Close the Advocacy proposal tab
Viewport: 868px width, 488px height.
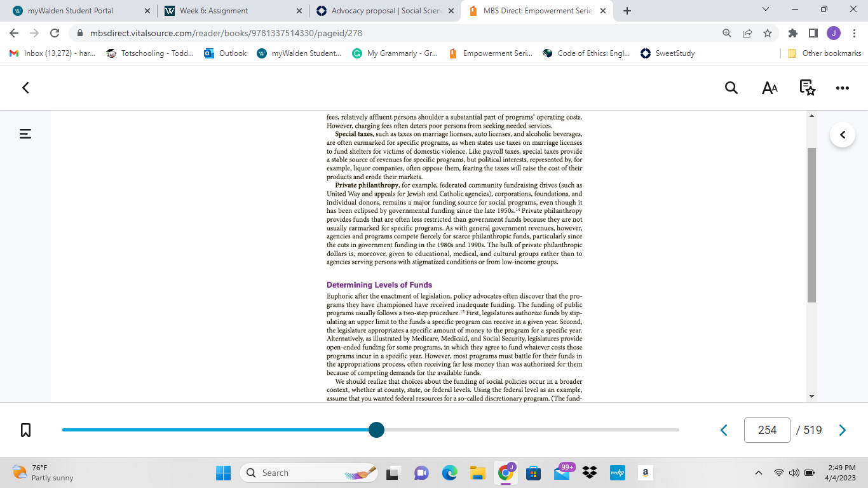tap(451, 11)
